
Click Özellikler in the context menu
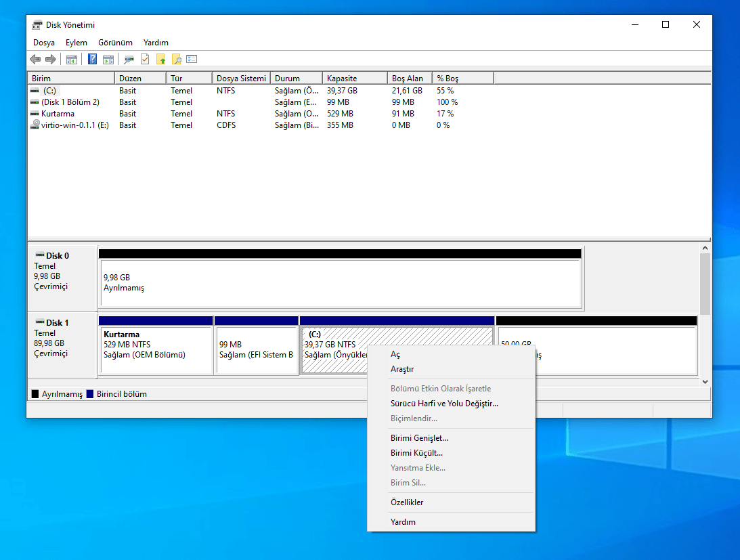[407, 502]
